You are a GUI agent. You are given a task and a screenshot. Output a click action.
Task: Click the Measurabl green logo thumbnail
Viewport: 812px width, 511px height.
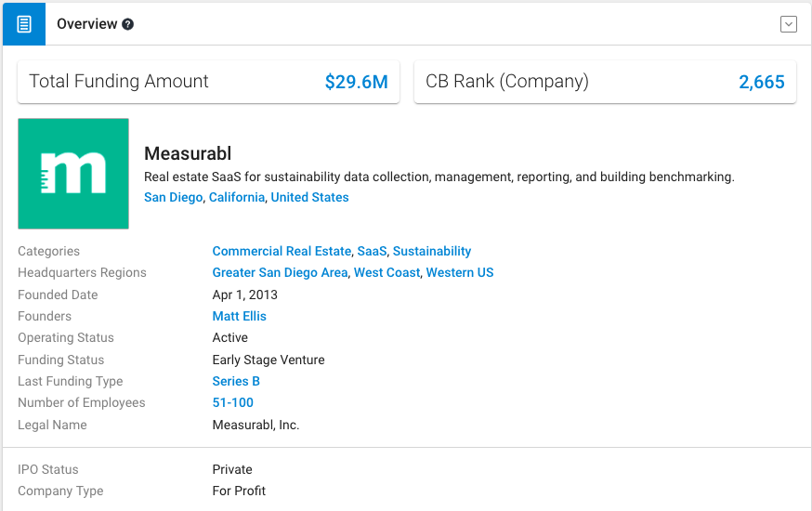[73, 174]
